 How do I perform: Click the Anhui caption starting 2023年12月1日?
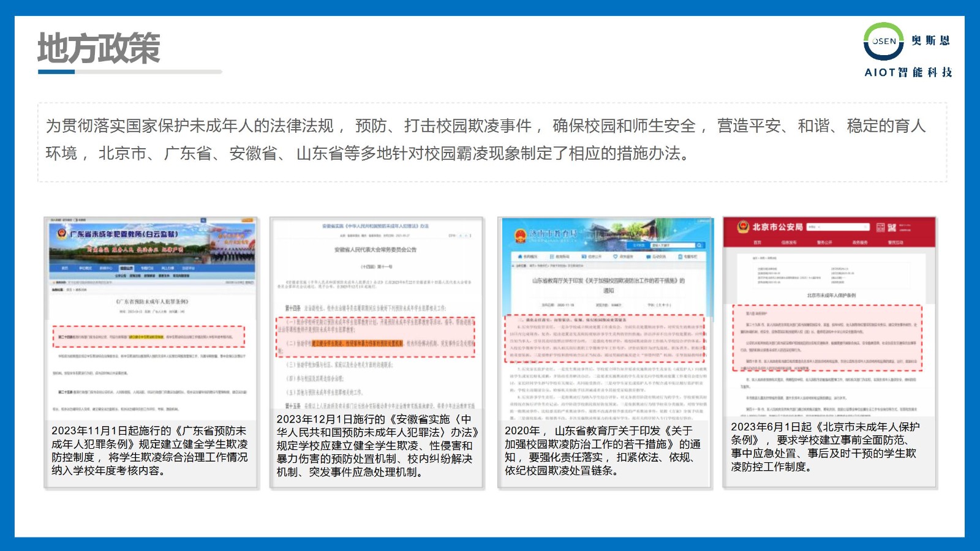click(376, 446)
